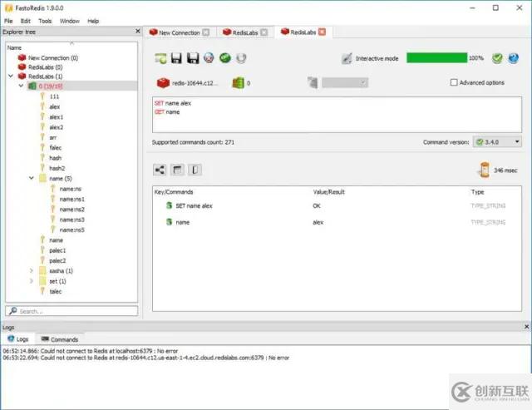Enable the Advanced options checkbox
Screen dimensions: 532x410
coord(454,82)
